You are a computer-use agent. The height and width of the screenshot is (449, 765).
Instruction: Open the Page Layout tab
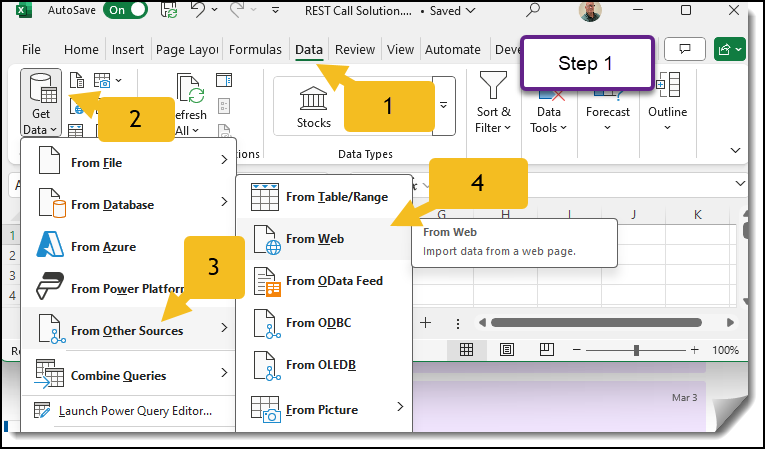tap(187, 50)
